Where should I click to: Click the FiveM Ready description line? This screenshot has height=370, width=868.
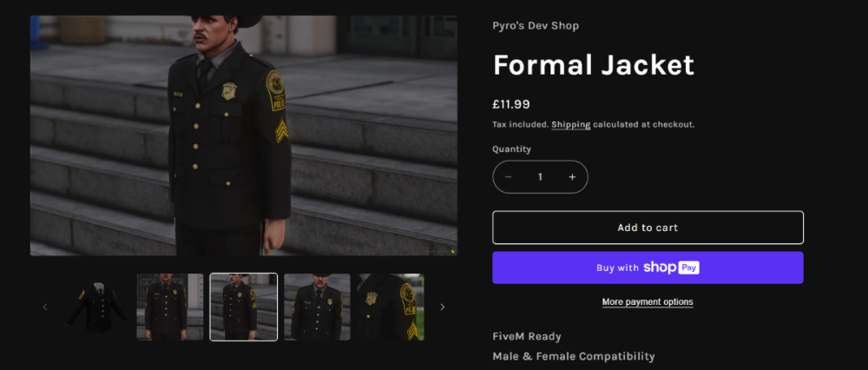[x=527, y=336]
